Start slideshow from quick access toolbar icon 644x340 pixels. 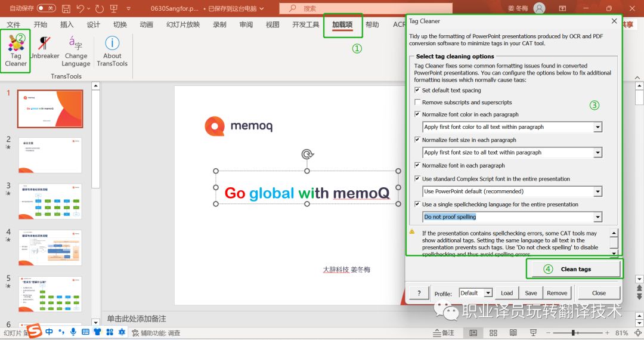click(x=114, y=8)
